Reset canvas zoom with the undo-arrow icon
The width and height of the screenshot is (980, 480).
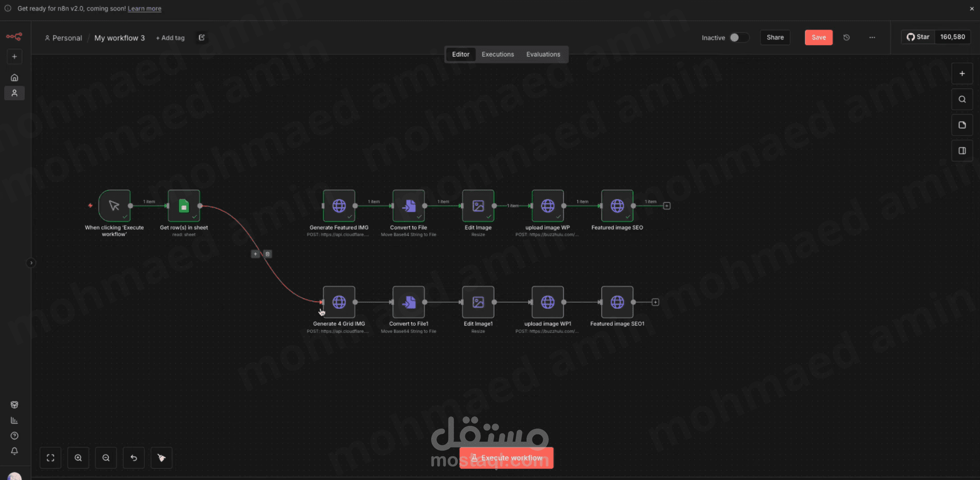click(134, 457)
